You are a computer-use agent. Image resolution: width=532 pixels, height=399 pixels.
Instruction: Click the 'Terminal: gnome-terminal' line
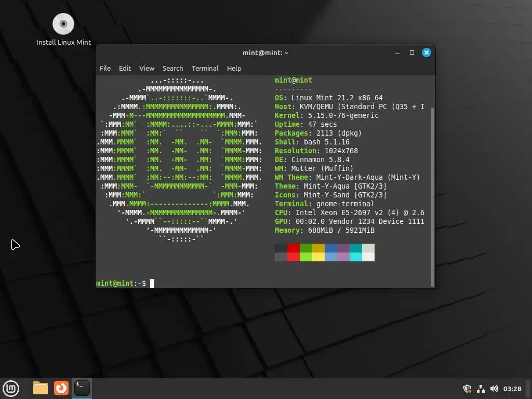coord(325,204)
